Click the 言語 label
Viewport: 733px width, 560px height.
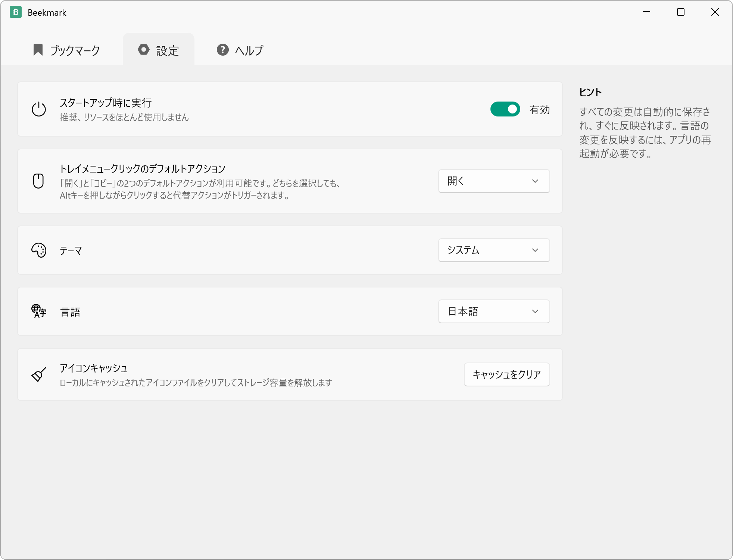(71, 312)
